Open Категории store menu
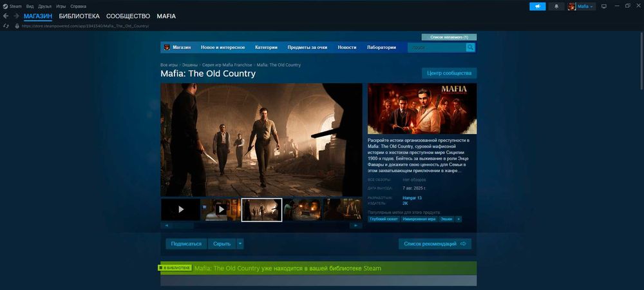The width and height of the screenshot is (644, 290). [266, 47]
